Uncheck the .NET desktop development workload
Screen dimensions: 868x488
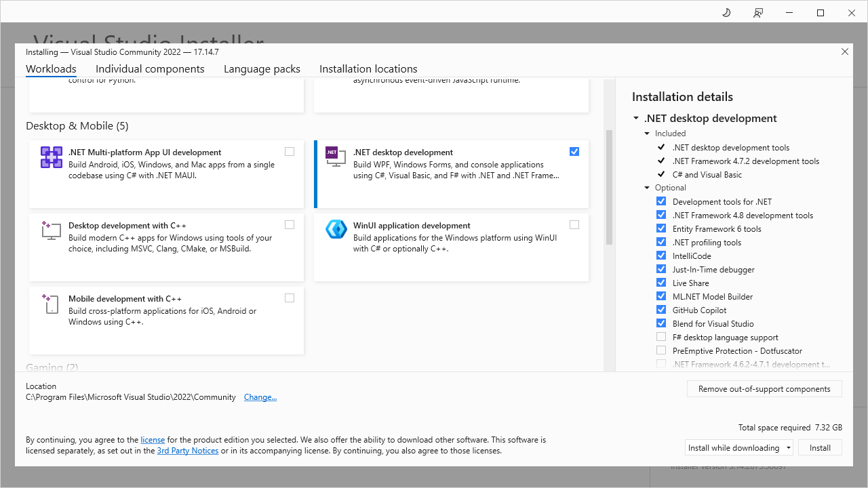(x=574, y=152)
